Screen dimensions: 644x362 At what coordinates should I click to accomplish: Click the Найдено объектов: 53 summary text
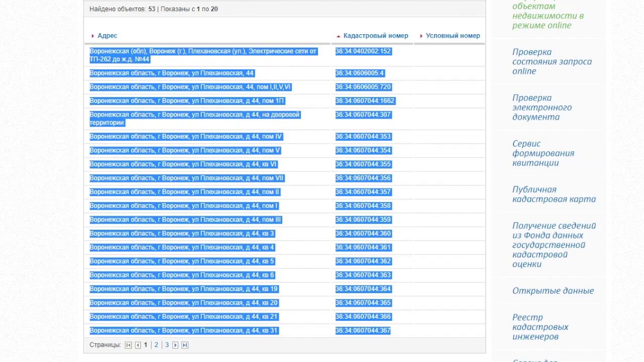[122, 9]
